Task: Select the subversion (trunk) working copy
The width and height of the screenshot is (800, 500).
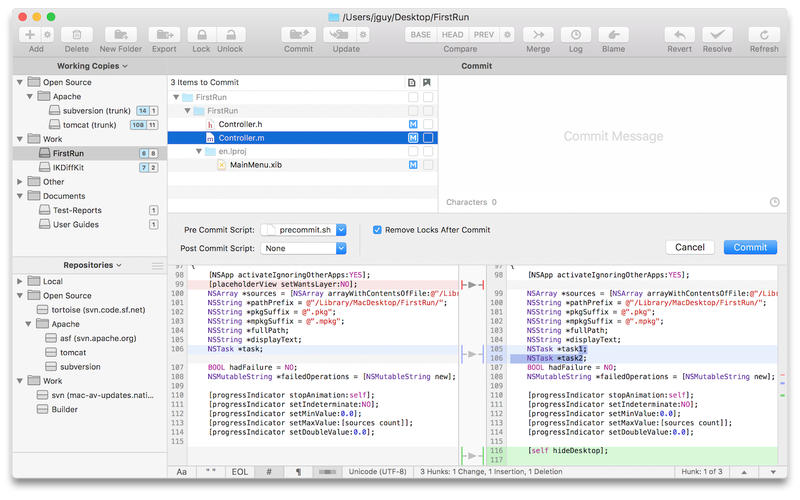Action: pos(90,111)
